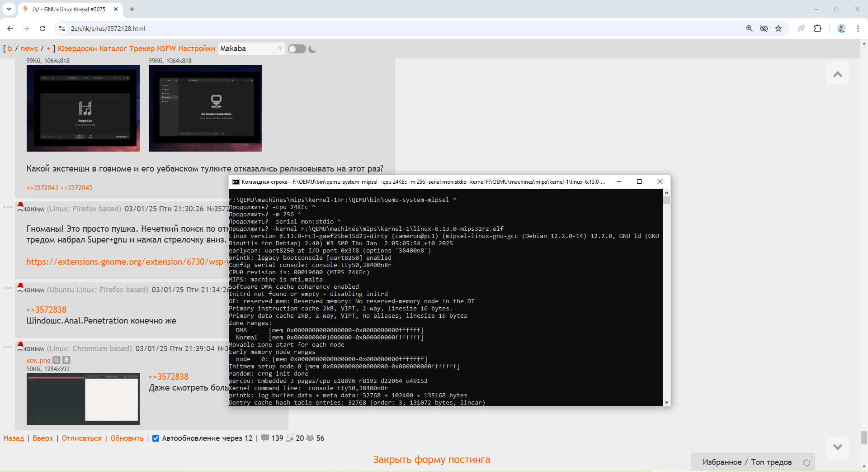Viewport: 868px width, 472px height.
Task: Click Отписаться link
Action: click(x=82, y=438)
